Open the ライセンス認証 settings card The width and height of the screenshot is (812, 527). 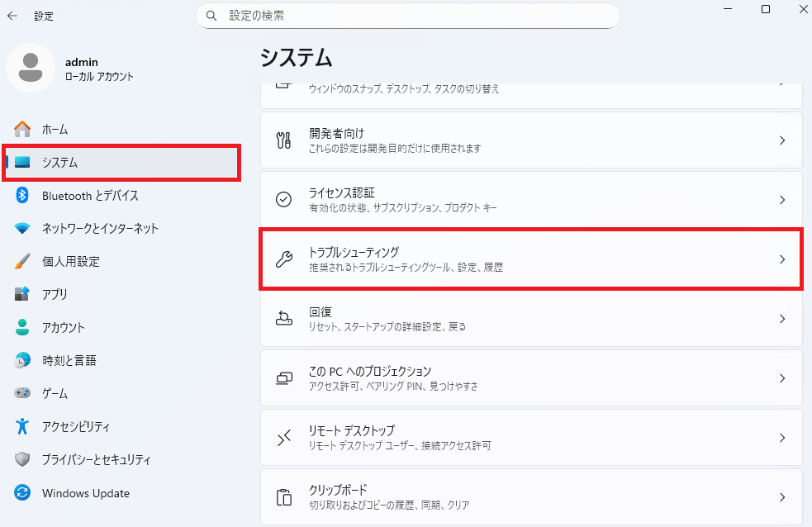531,200
